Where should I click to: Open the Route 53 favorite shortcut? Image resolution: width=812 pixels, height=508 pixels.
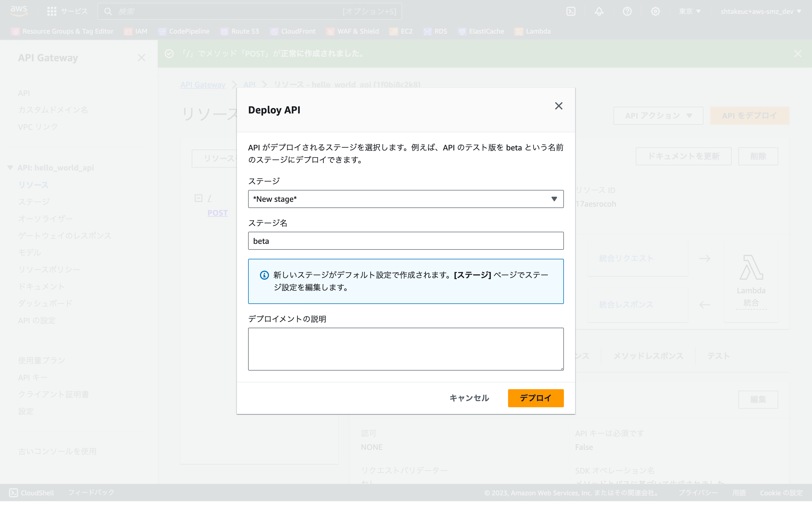tap(240, 31)
